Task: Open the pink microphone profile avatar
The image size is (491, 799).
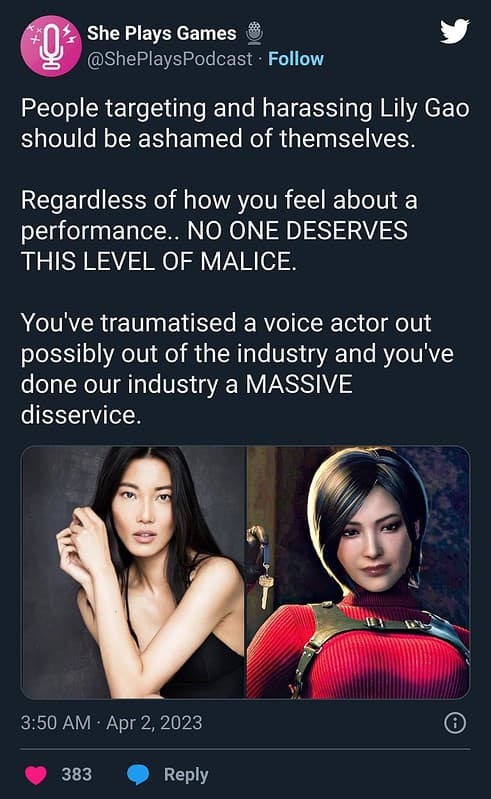Action: [51, 46]
